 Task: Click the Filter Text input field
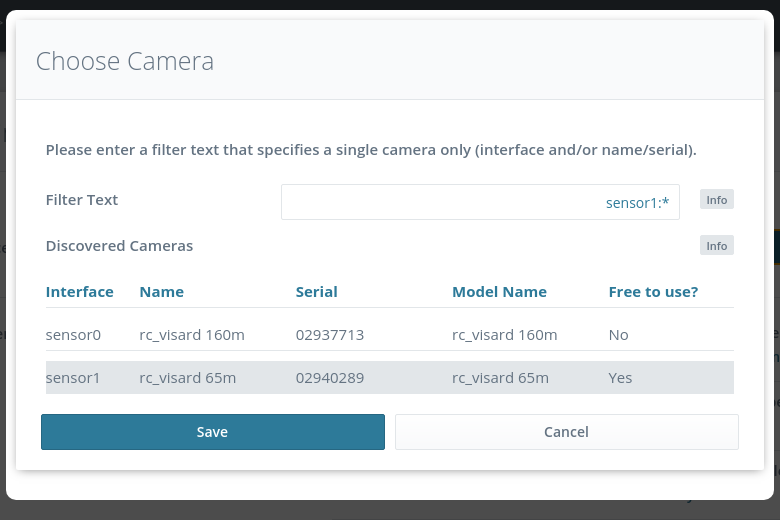point(480,202)
